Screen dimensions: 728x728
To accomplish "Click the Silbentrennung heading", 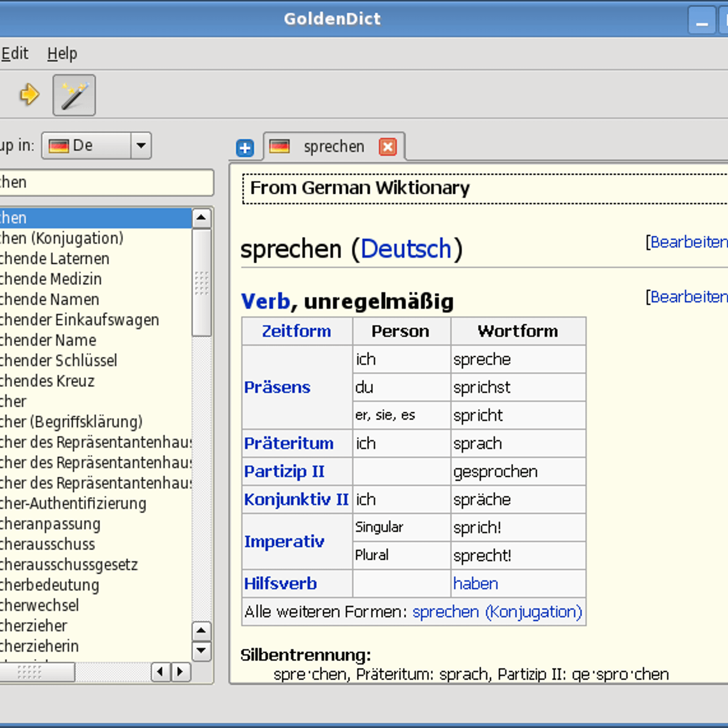I will click(306, 655).
